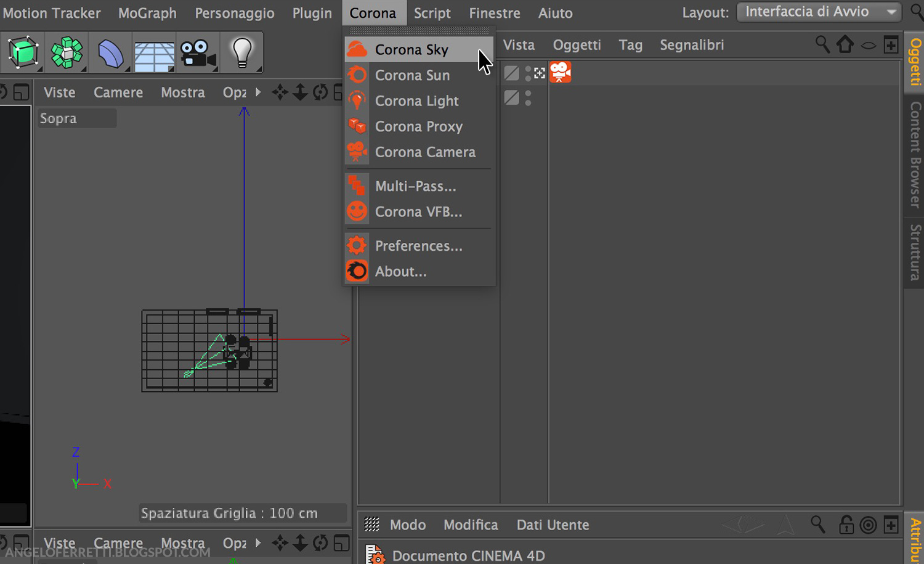Open Preferences... from the Corona menu
Image resolution: width=924 pixels, height=564 pixels.
point(419,246)
